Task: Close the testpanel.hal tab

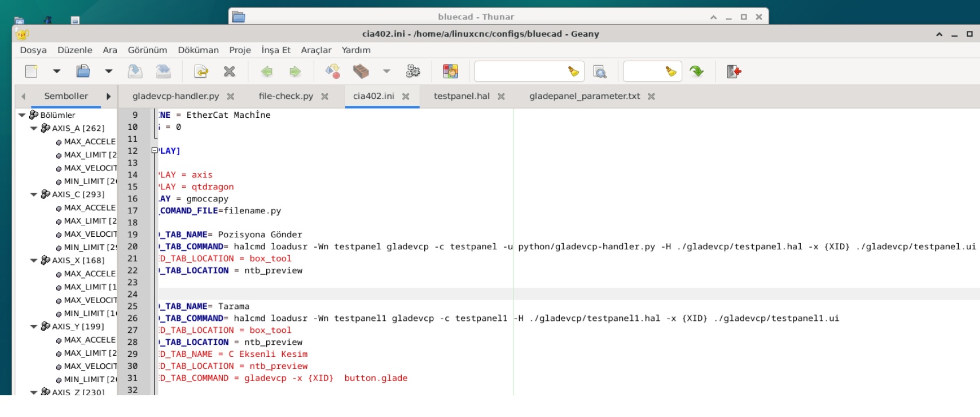Action: tap(501, 97)
